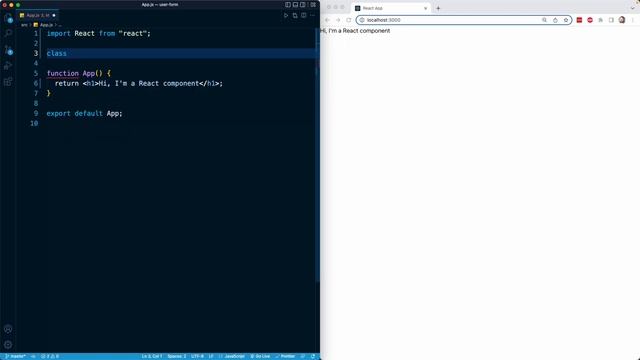Toggle the secondary sidebar layout button

pos(303,4)
